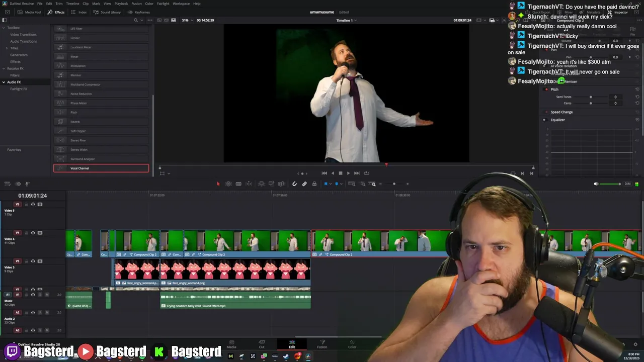Reset the Semi Tones value

click(637, 97)
